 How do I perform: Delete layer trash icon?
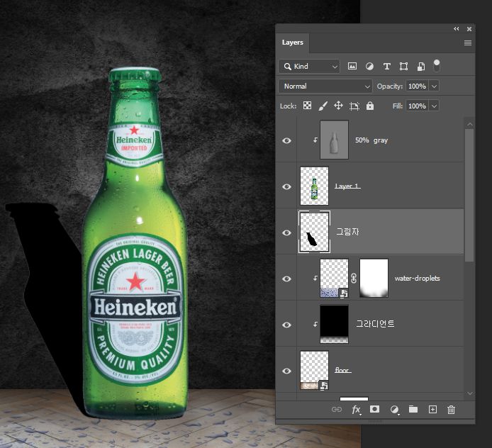tap(451, 410)
